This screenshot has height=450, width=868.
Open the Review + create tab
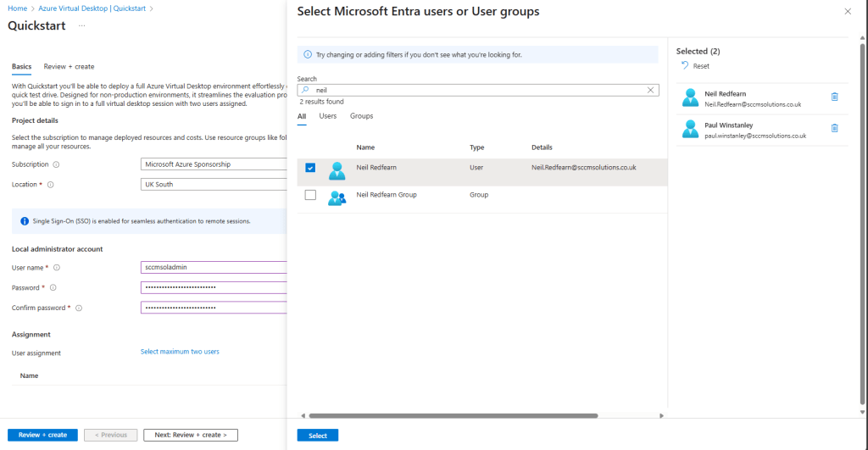(69, 67)
